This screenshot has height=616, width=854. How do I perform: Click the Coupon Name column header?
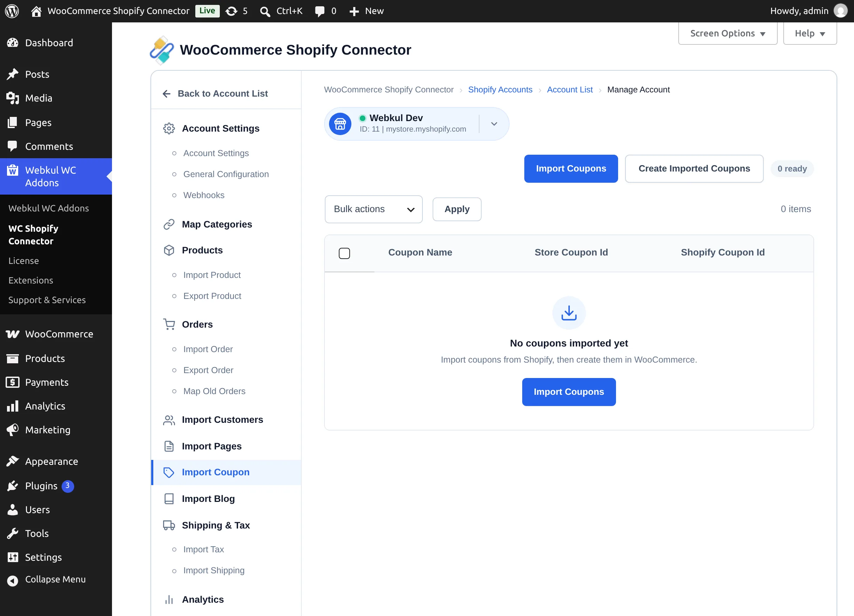click(420, 253)
